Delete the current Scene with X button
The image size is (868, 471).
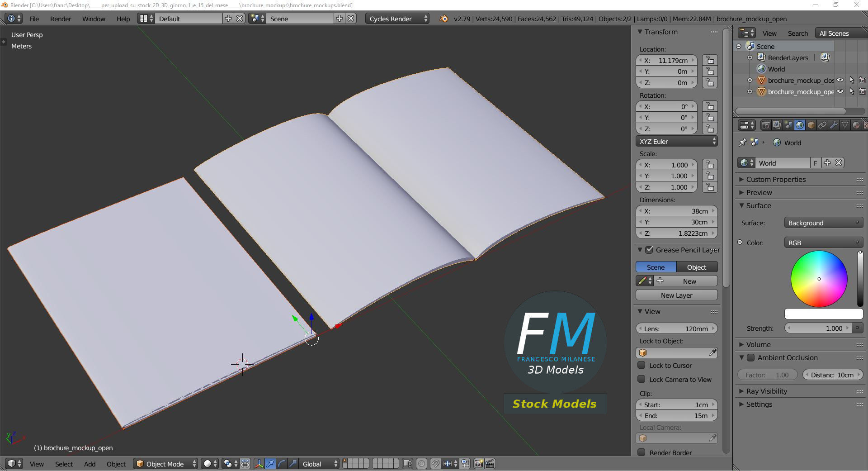point(351,19)
